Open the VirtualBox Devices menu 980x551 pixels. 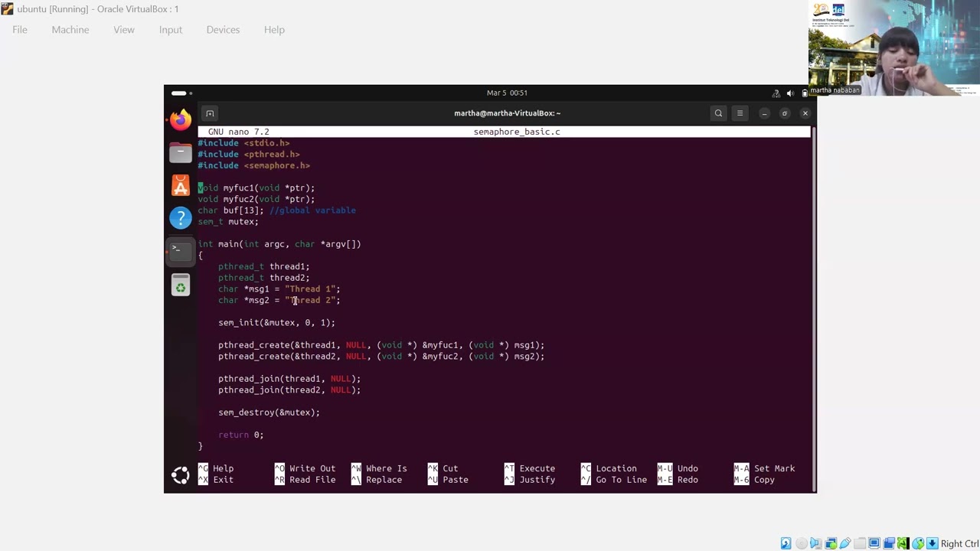point(223,30)
